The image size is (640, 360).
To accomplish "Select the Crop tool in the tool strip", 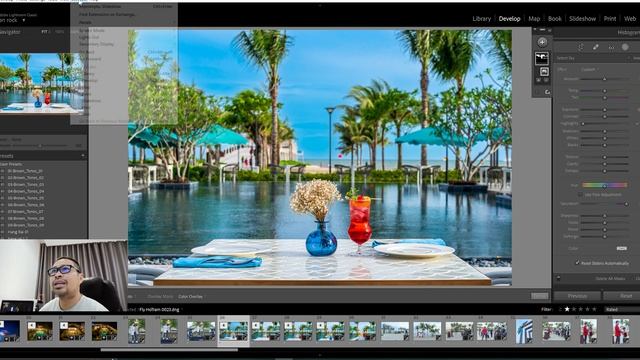I will [580, 47].
